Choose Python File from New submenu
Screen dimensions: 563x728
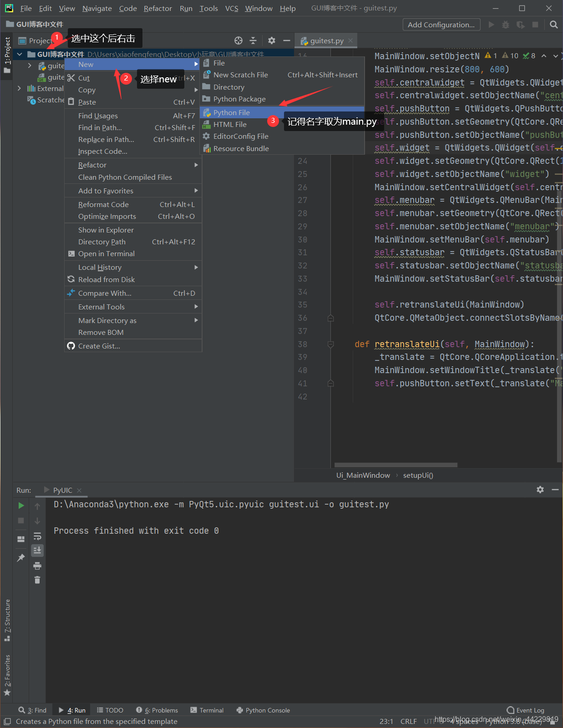tap(282, 112)
